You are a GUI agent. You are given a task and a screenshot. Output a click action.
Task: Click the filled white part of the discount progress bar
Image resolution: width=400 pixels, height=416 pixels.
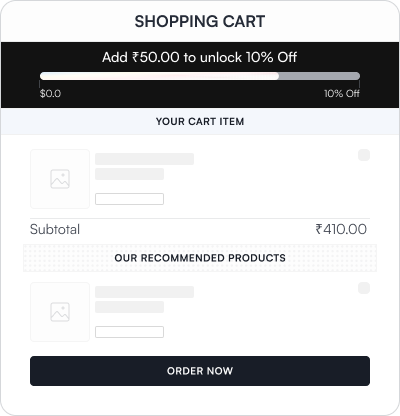click(x=159, y=76)
